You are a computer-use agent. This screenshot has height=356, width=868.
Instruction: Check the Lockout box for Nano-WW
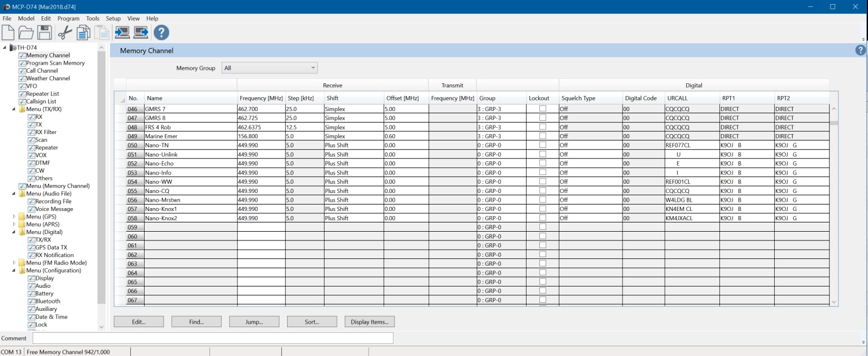[543, 181]
